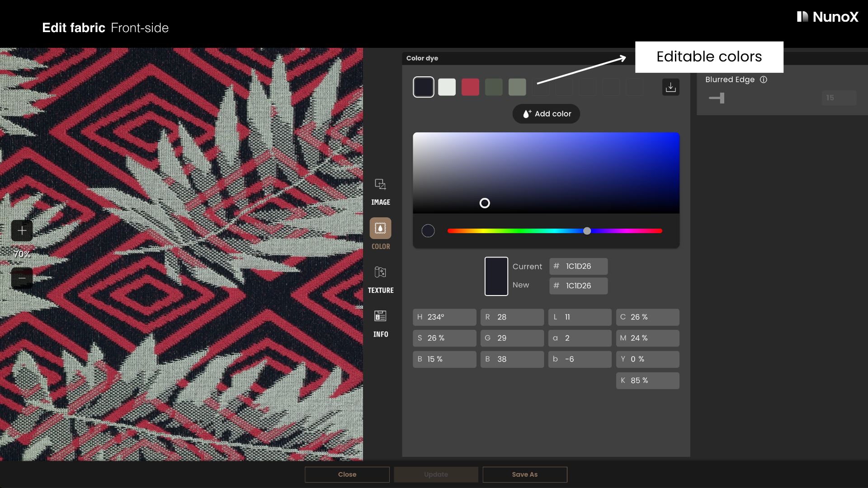This screenshot has width=868, height=488.
Task: Zoom out with the minus button
Action: click(x=22, y=278)
